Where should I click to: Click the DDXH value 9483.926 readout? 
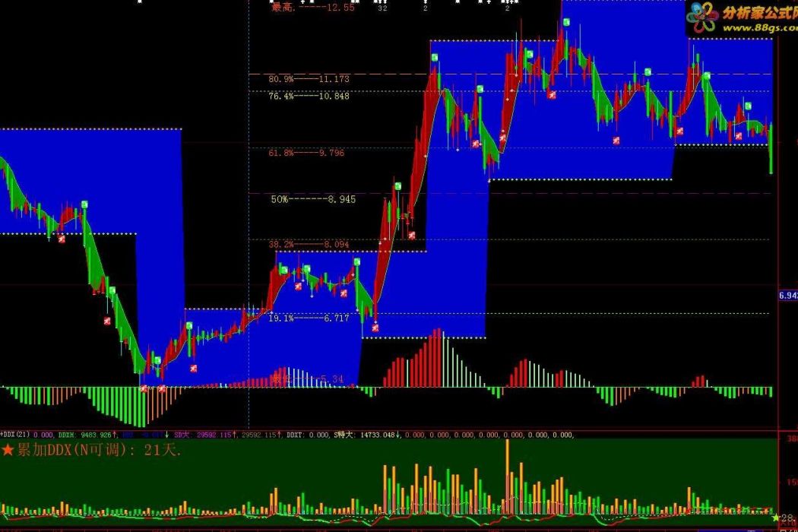pyautogui.click(x=85, y=435)
